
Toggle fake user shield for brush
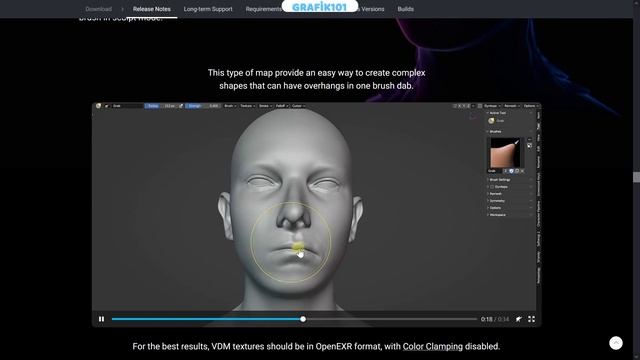[x=511, y=171]
